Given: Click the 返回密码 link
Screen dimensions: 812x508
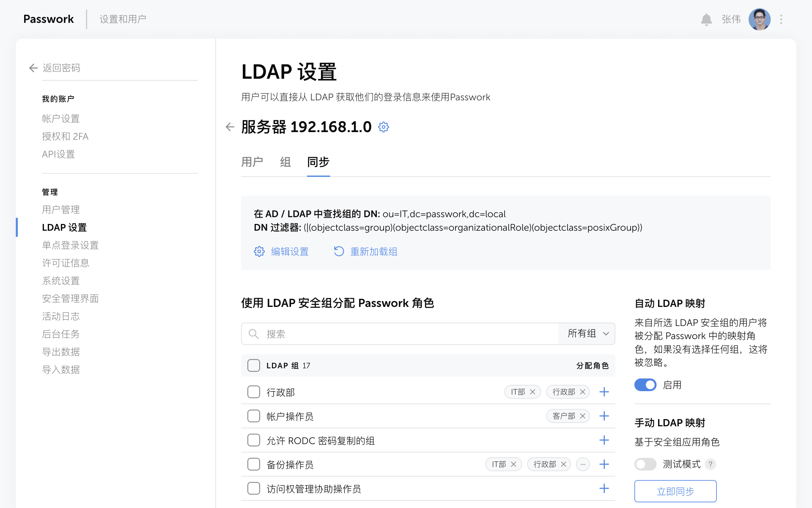Looking at the screenshot, I should click(61, 68).
